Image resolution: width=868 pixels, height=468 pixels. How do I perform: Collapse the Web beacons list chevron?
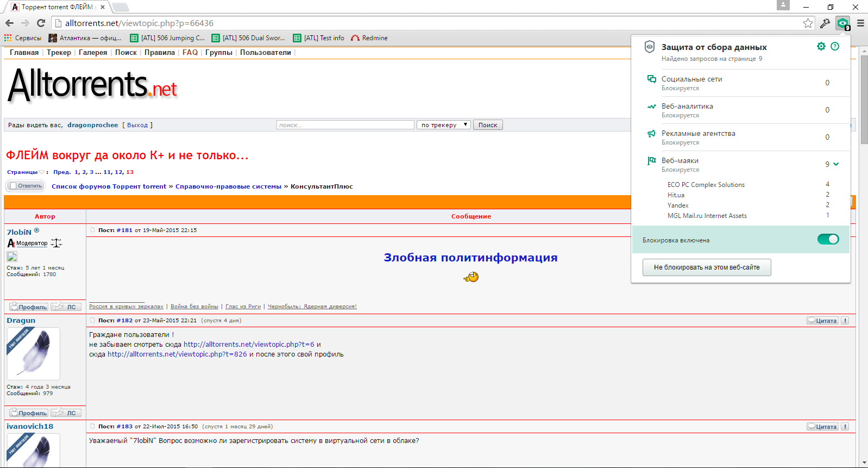tap(836, 164)
